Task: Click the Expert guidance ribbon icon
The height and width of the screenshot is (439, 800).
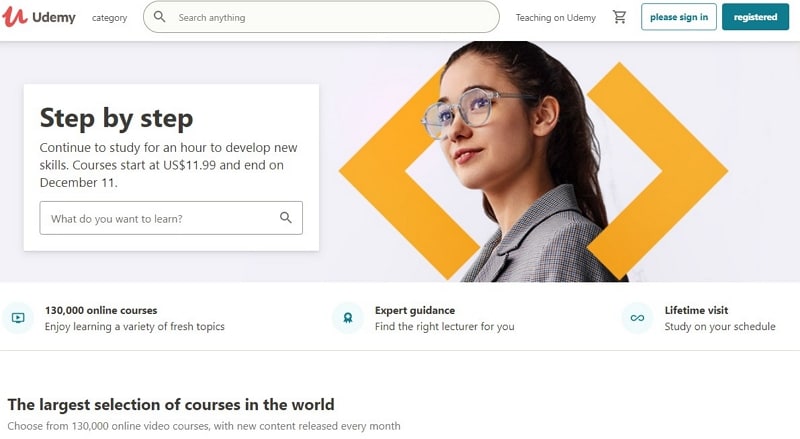Action: point(347,318)
